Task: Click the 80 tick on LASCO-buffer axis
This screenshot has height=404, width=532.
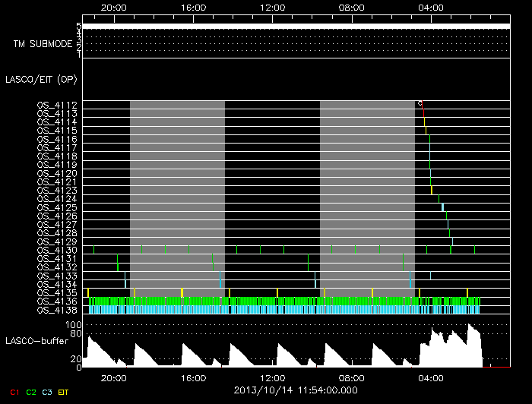Action: (76, 334)
